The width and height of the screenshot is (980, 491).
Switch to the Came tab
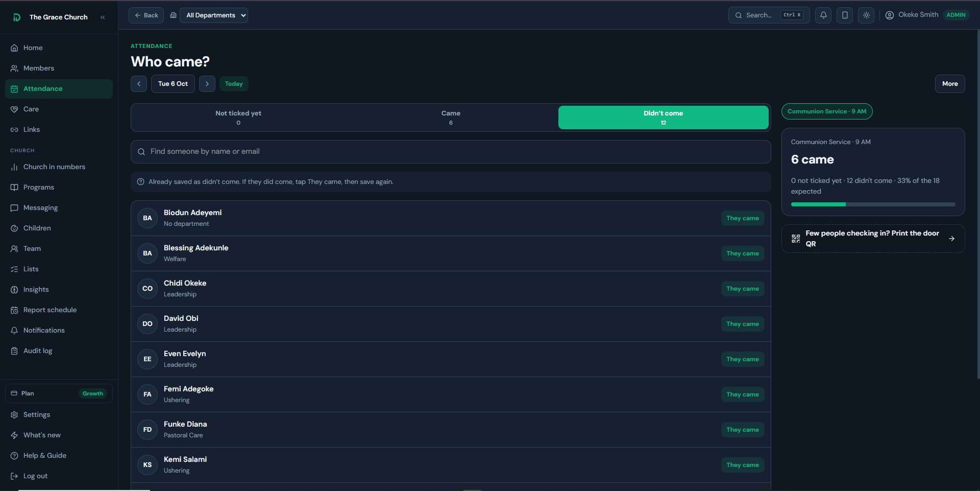click(451, 118)
